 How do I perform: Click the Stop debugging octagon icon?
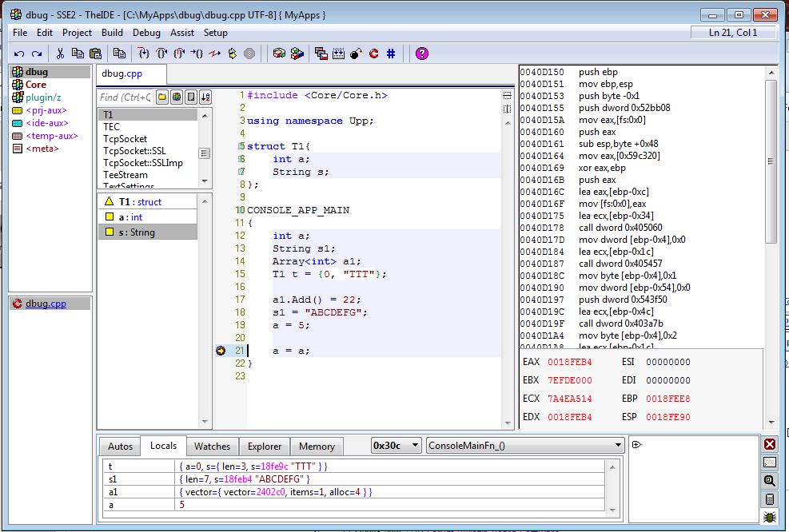(x=249, y=54)
